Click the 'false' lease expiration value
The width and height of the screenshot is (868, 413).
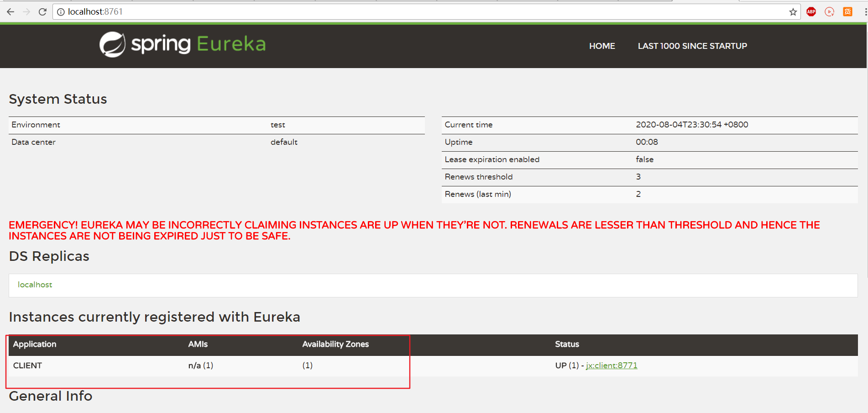coord(644,159)
